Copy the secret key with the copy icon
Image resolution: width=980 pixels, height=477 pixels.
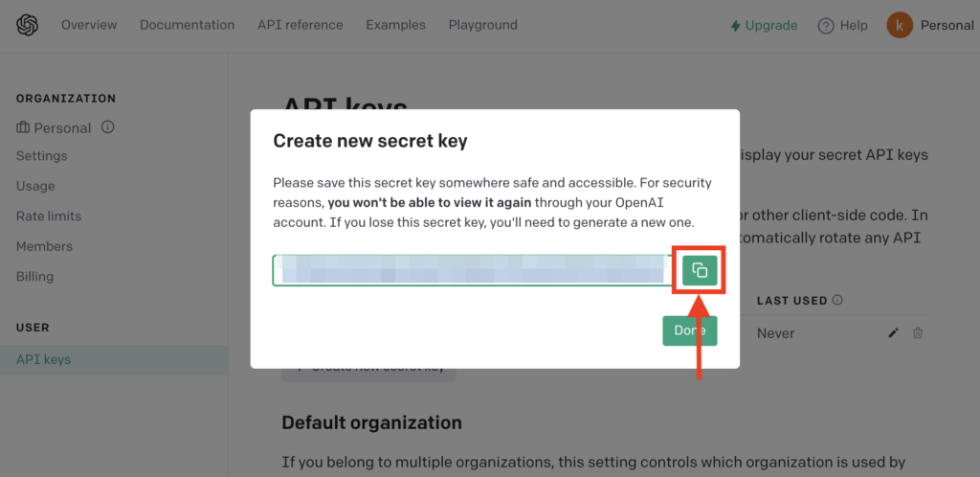(700, 271)
